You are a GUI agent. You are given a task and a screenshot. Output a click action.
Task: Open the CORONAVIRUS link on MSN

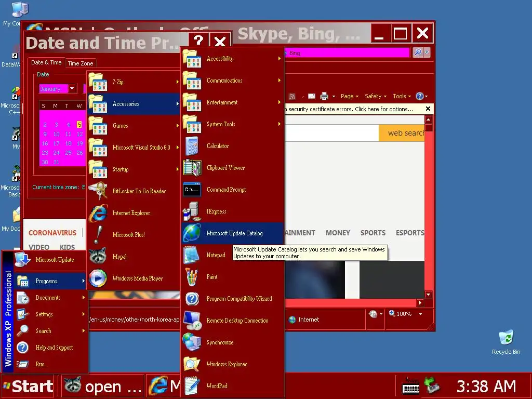[52, 233]
